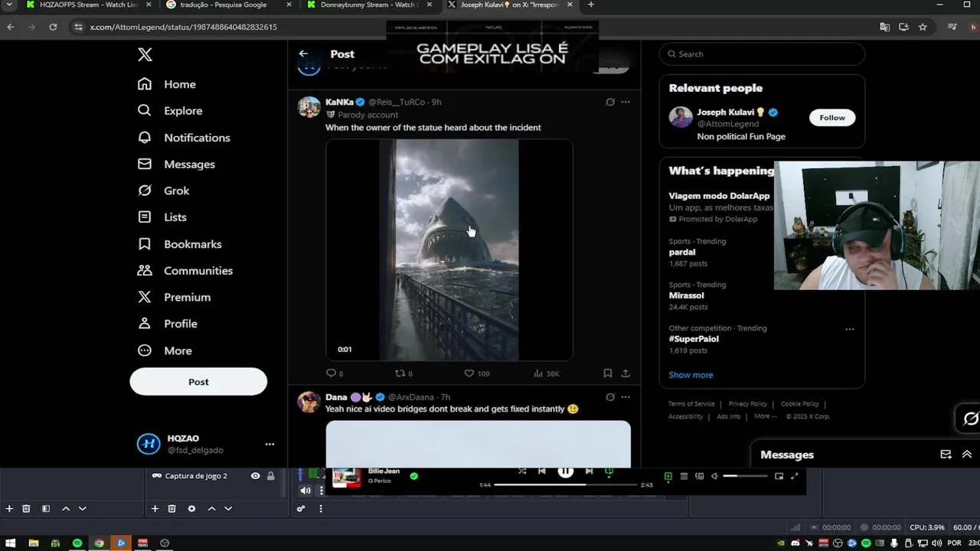Viewport: 980px width, 551px height.
Task: Follow Joseph Kulavi
Action: tap(832, 117)
